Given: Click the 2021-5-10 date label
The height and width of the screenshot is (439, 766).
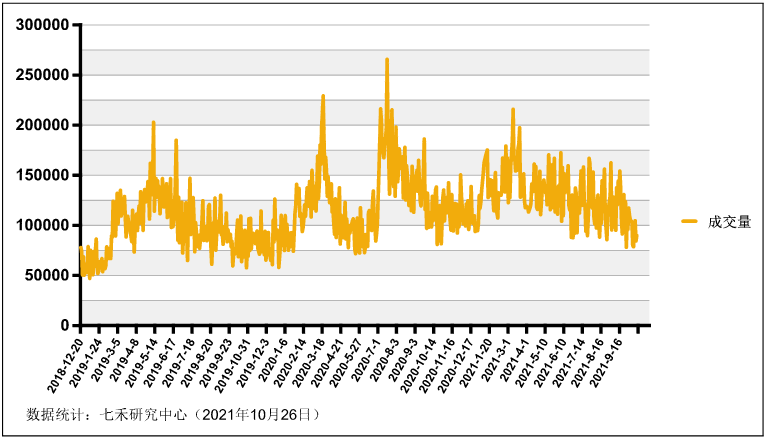Looking at the screenshot, I should tap(532, 362).
